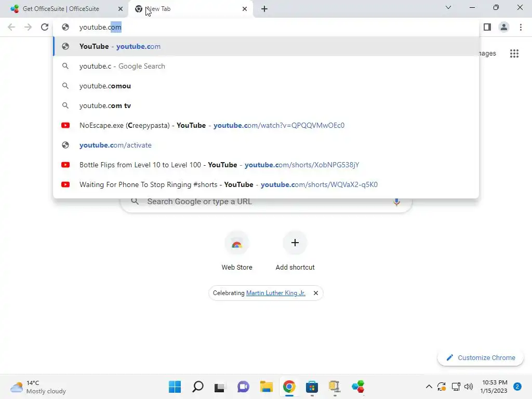Screen dimensions: 532x399
Task: Open the network tray icon
Action: click(456, 387)
